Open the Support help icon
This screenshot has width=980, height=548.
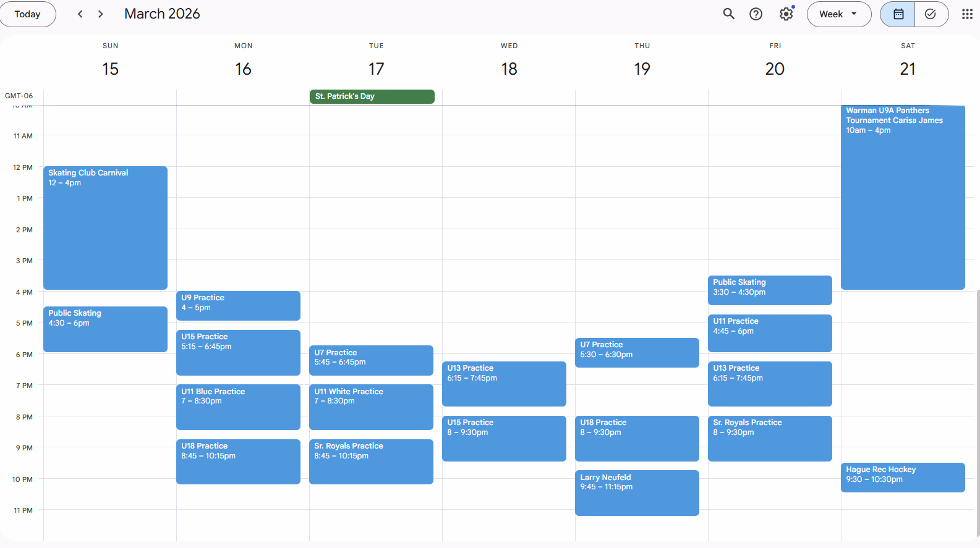[x=756, y=14]
